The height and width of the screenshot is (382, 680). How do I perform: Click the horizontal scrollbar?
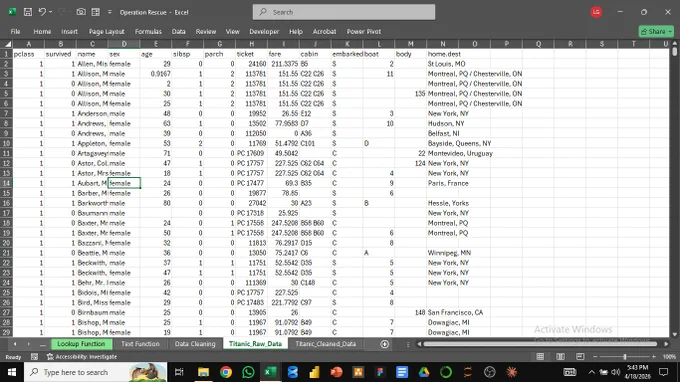tap(540, 344)
